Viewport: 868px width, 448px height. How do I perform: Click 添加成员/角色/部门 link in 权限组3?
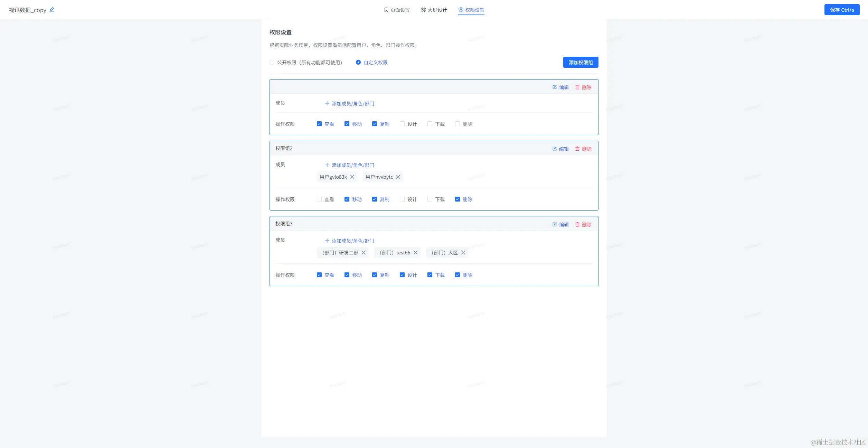point(350,241)
